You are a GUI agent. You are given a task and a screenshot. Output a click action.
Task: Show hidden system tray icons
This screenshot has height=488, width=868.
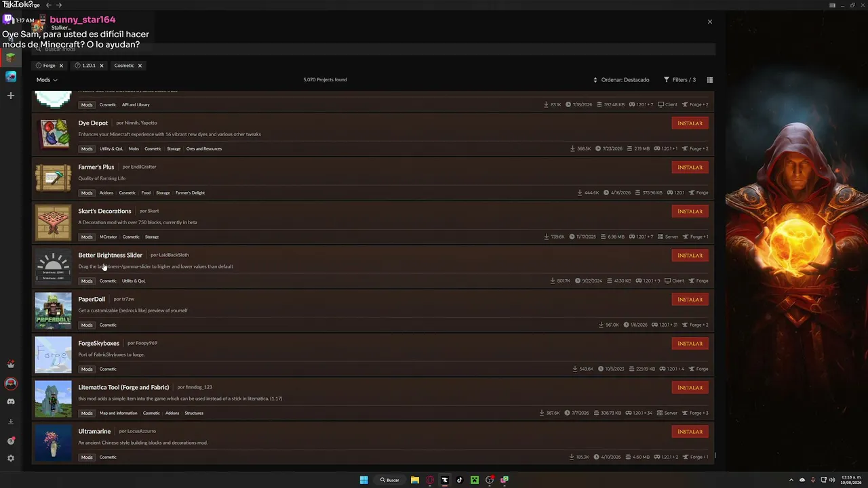tap(791, 480)
